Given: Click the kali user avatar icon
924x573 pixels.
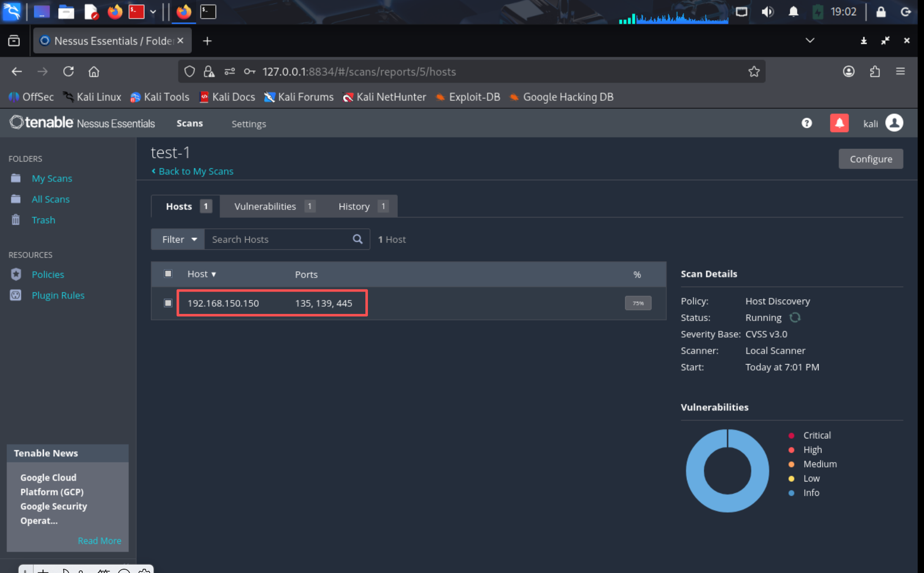Looking at the screenshot, I should coord(894,123).
